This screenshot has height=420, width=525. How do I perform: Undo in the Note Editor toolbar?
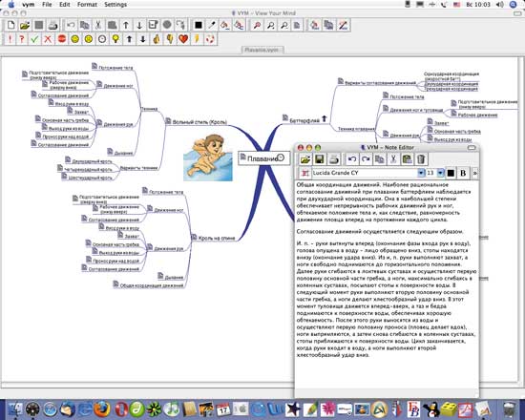point(352,159)
